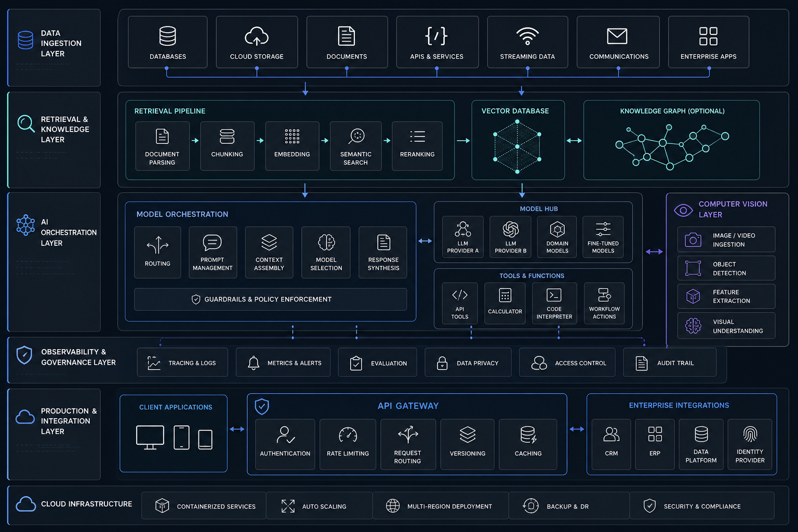
Task: Select the Cloud Storage upload icon
Action: 257,36
